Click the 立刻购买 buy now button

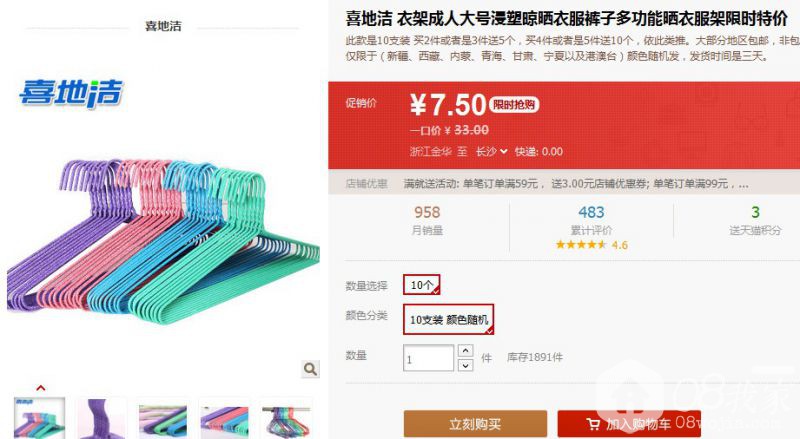[x=475, y=424]
